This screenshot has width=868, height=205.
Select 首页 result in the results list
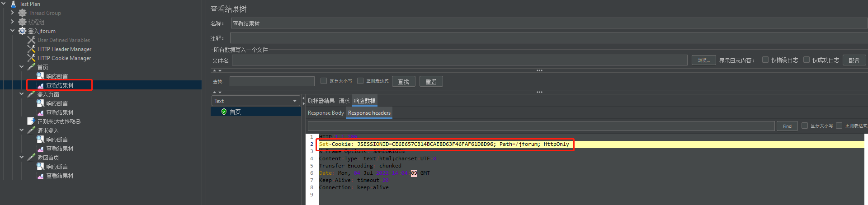click(x=256, y=112)
